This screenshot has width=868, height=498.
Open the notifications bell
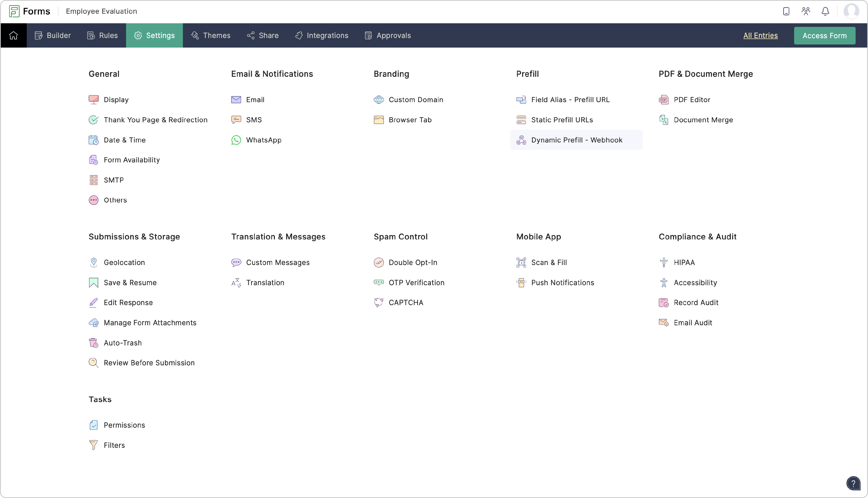[x=825, y=11]
